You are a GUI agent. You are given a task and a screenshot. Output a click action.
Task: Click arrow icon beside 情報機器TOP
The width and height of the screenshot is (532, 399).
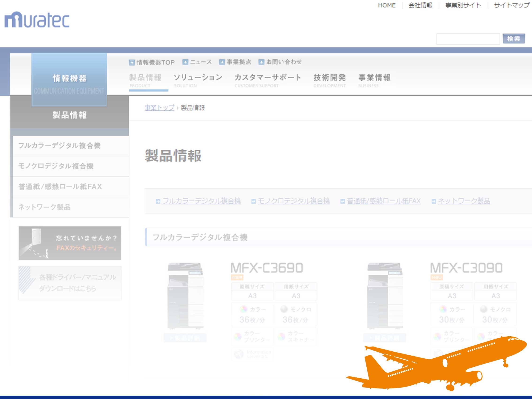(132, 63)
